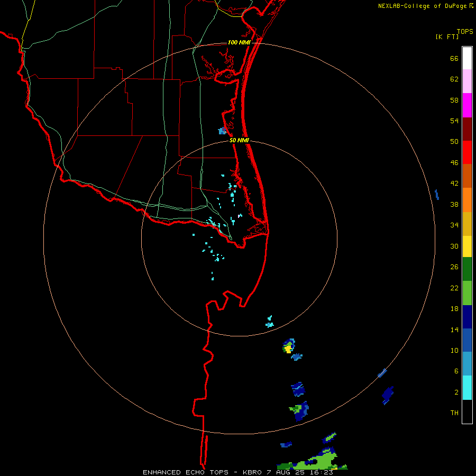The height and width of the screenshot is (476, 476).
Task: Click the 16:23 timestamp in caption
Action: 321,472
